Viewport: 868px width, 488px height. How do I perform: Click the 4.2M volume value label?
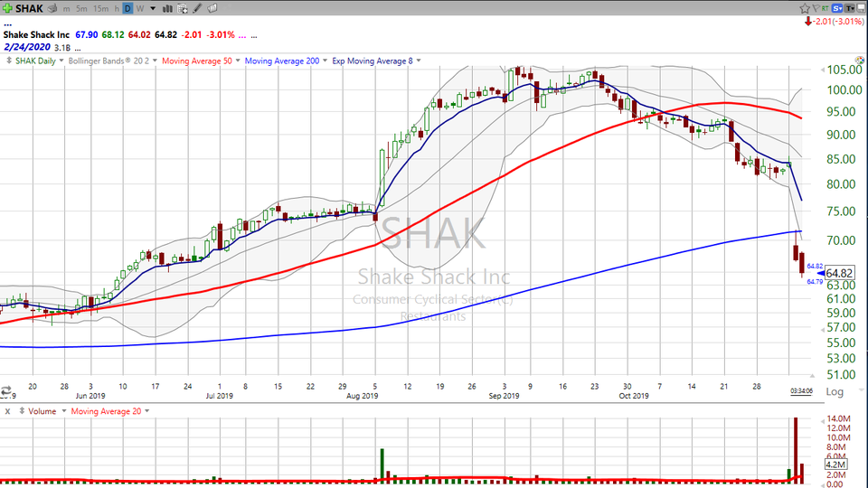point(835,465)
